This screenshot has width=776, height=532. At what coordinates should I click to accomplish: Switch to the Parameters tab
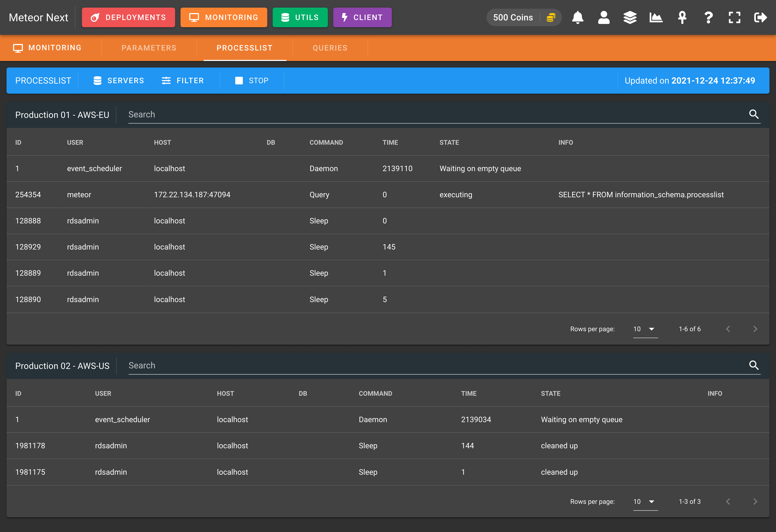click(149, 48)
